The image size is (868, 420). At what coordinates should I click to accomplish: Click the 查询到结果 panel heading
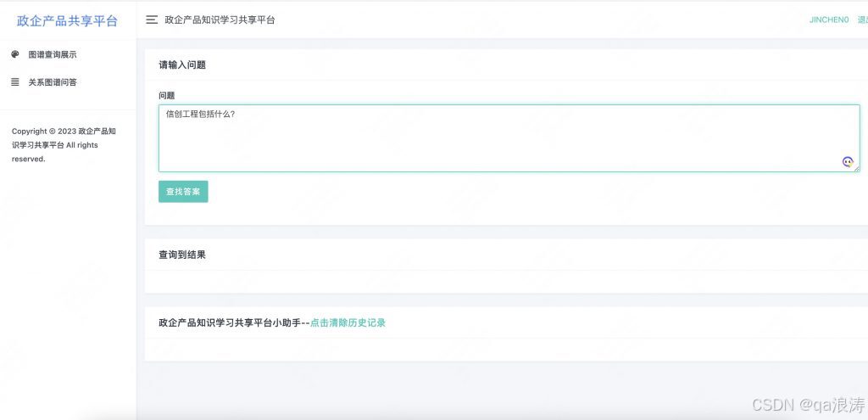(182, 255)
